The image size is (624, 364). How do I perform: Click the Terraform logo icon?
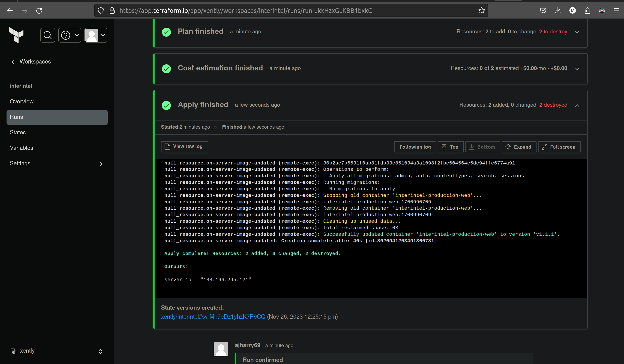click(16, 35)
